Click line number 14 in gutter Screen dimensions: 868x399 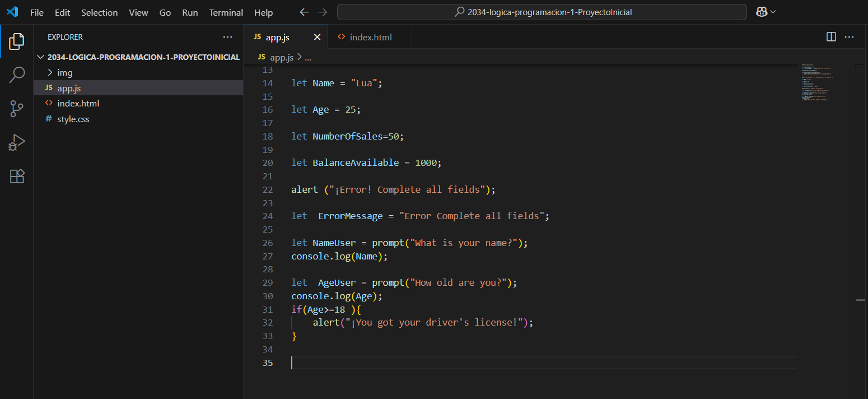267,83
